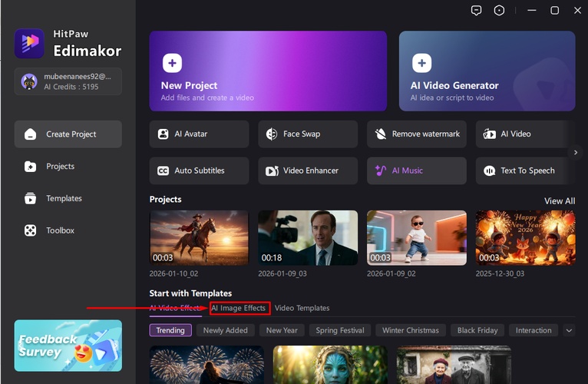This screenshot has height=384, width=588.
Task: Launch the Face Swap tool
Action: [307, 134]
